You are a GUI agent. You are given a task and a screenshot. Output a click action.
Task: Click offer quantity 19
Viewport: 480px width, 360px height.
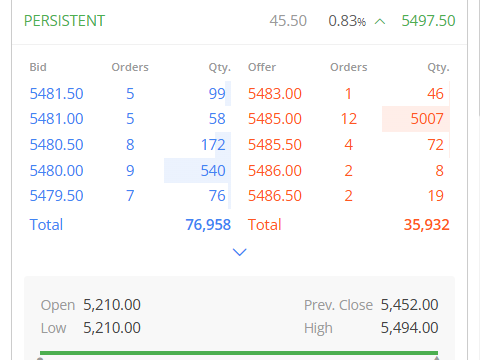click(x=436, y=196)
